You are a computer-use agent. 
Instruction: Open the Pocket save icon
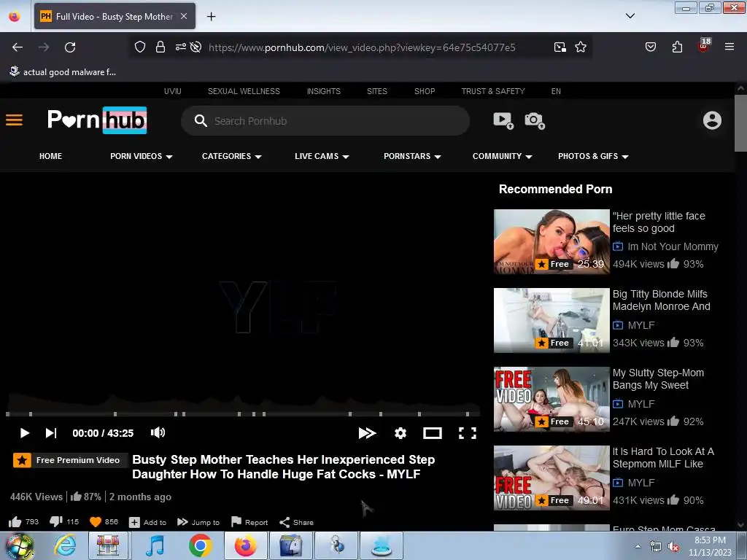point(651,47)
